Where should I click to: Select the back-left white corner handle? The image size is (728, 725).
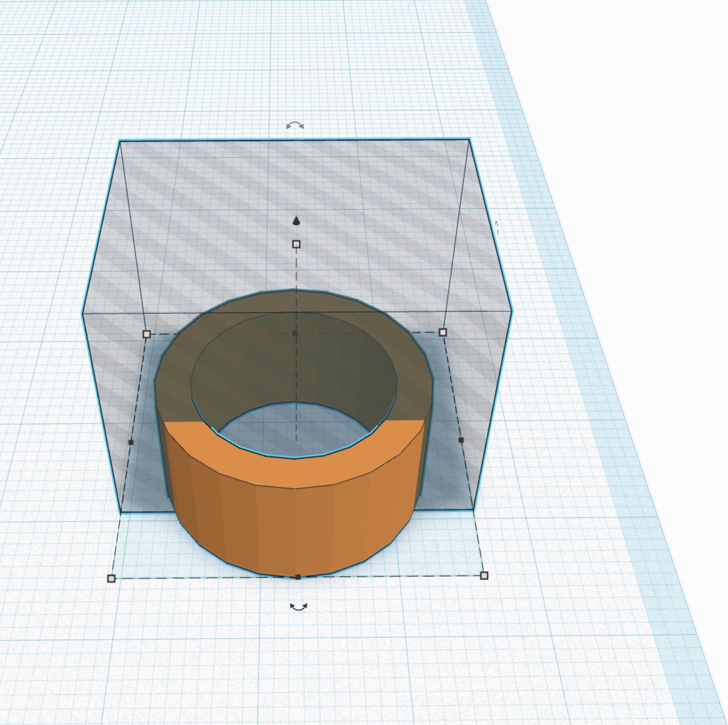click(147, 334)
